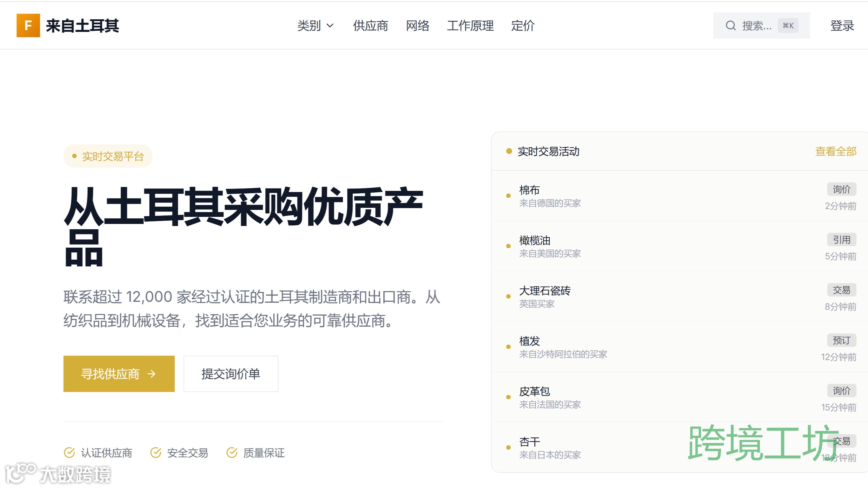Open the 定价 nav link

click(523, 25)
